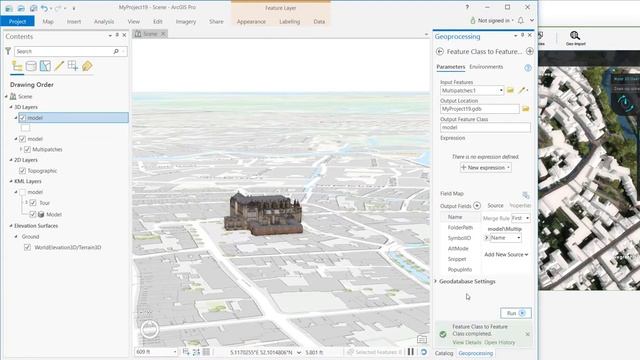The height and width of the screenshot is (360, 640).
Task: Click the navigator compass control in the scene
Action: (150, 329)
